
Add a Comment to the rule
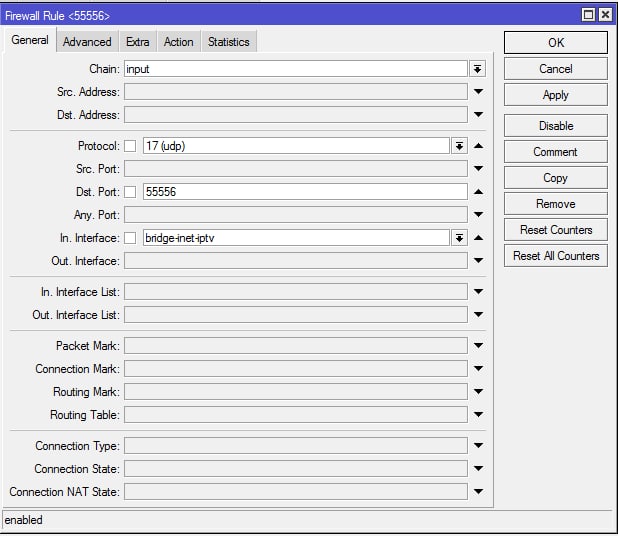(x=556, y=152)
